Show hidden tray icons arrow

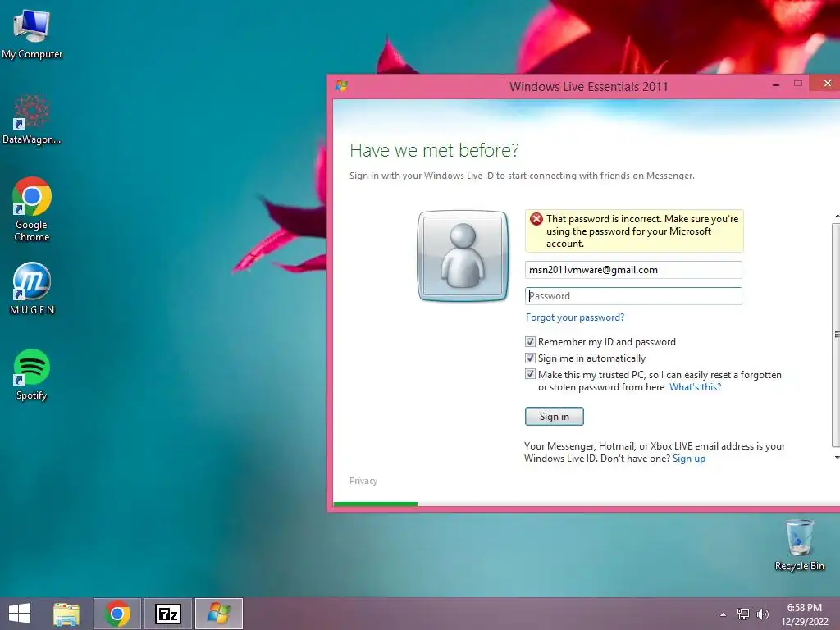tap(723, 614)
